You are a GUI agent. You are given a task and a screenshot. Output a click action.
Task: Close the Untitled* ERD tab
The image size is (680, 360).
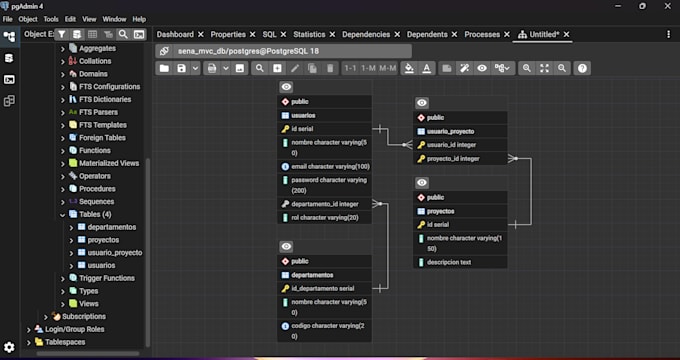point(567,34)
